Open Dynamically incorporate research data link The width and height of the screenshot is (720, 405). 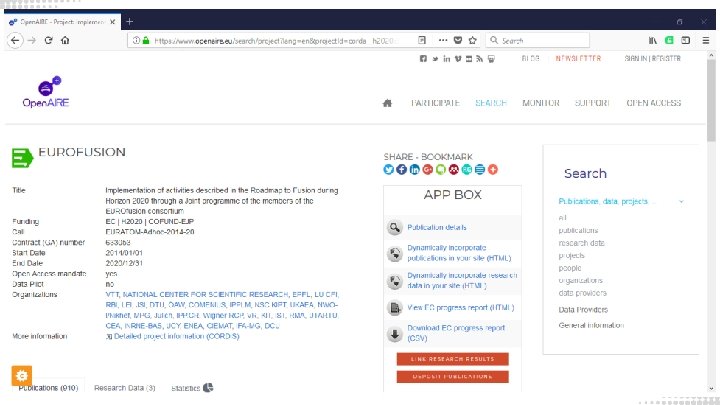coord(462,280)
